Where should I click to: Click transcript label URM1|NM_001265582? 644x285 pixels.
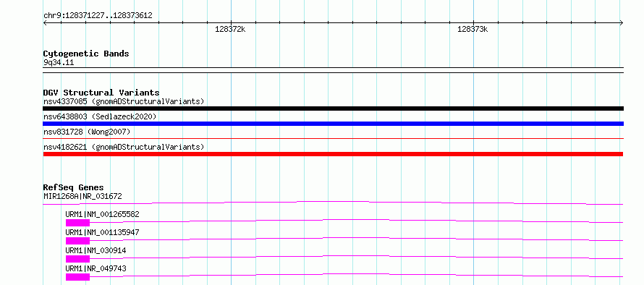coord(102,214)
